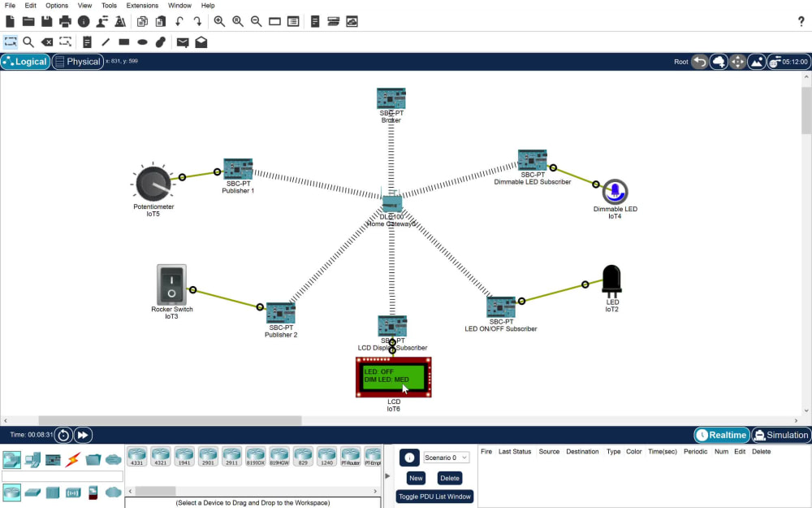812x508 pixels.
Task: Create a new network file
Action: click(10, 21)
